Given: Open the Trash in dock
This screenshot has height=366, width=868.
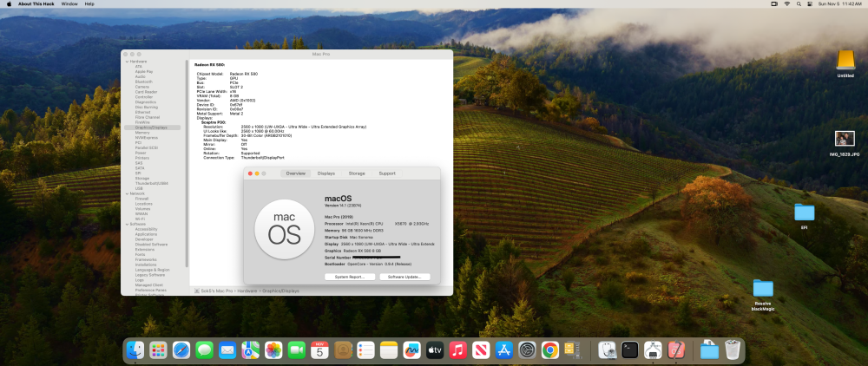Looking at the screenshot, I should coord(733,350).
